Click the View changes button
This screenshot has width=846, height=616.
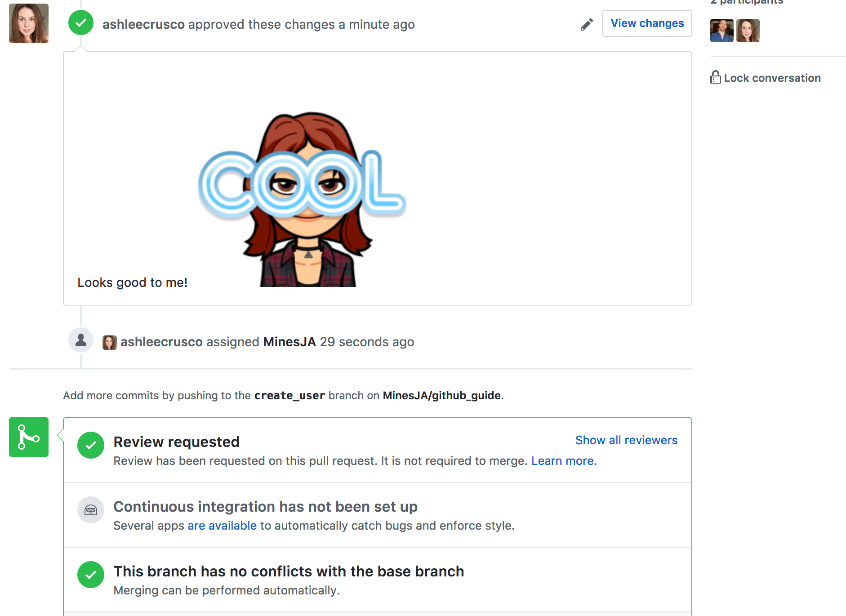(x=647, y=23)
